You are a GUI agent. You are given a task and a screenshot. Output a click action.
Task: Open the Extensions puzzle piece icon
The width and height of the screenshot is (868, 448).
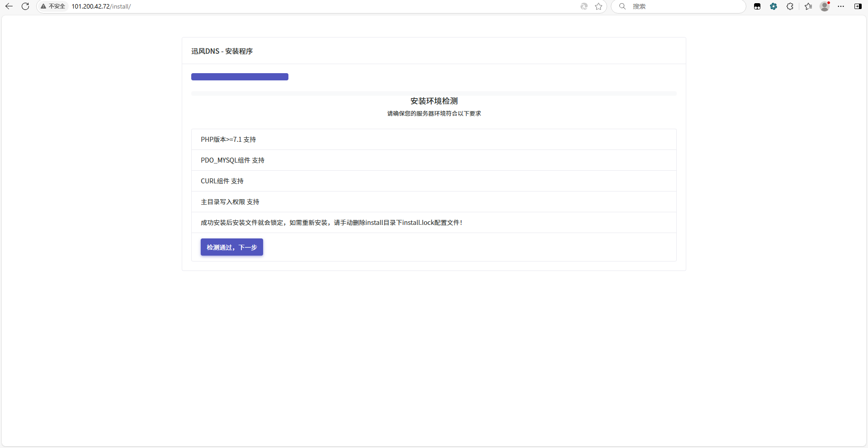tap(790, 6)
